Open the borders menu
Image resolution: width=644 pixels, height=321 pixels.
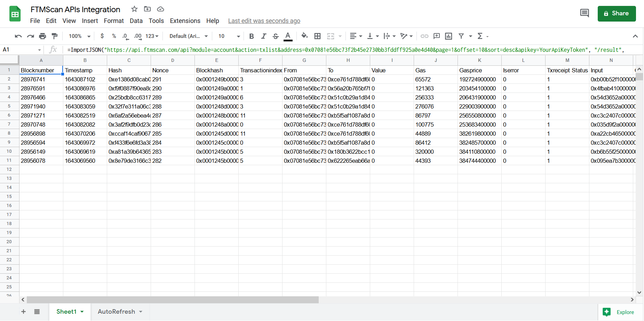317,36
